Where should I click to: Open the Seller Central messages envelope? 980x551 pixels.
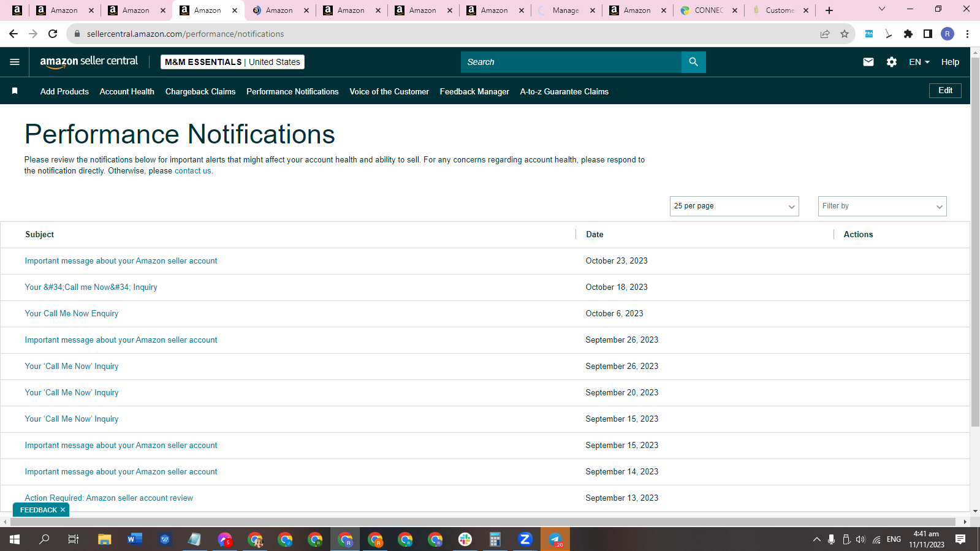[868, 62]
